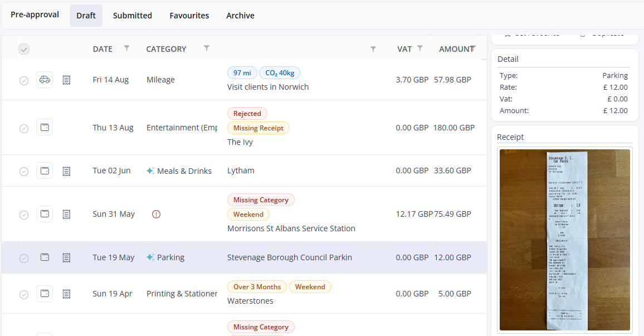Click the 5.00 GBP amount
The width and height of the screenshot is (644, 336).
tap(455, 294)
